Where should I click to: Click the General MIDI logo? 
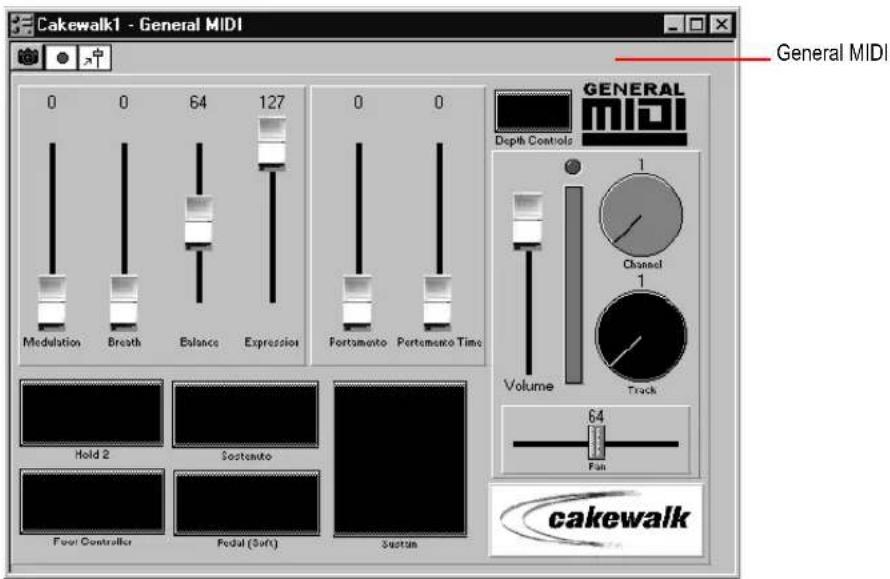click(635, 114)
